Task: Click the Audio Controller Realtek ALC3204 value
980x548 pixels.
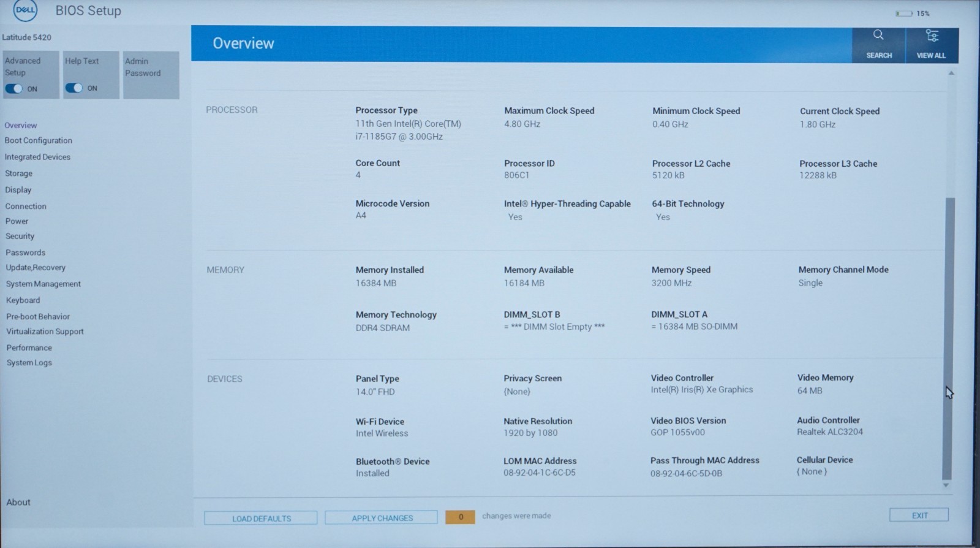Action: click(830, 432)
